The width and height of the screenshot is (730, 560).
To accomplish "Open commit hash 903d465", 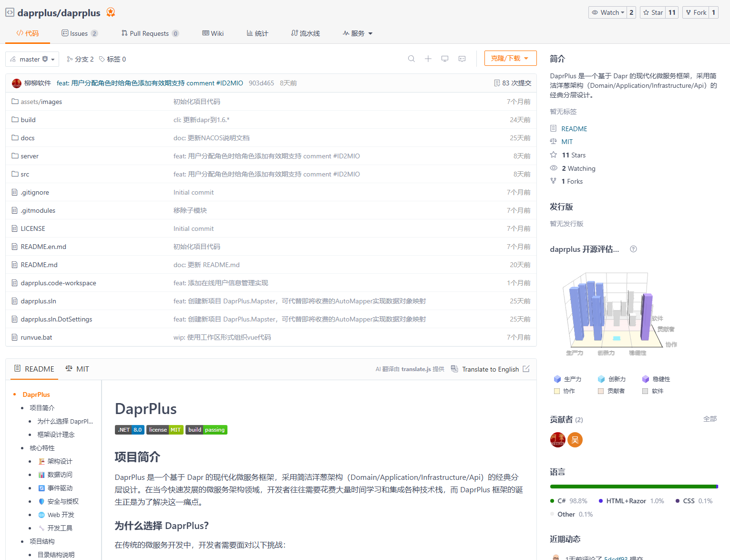I will tap(261, 83).
